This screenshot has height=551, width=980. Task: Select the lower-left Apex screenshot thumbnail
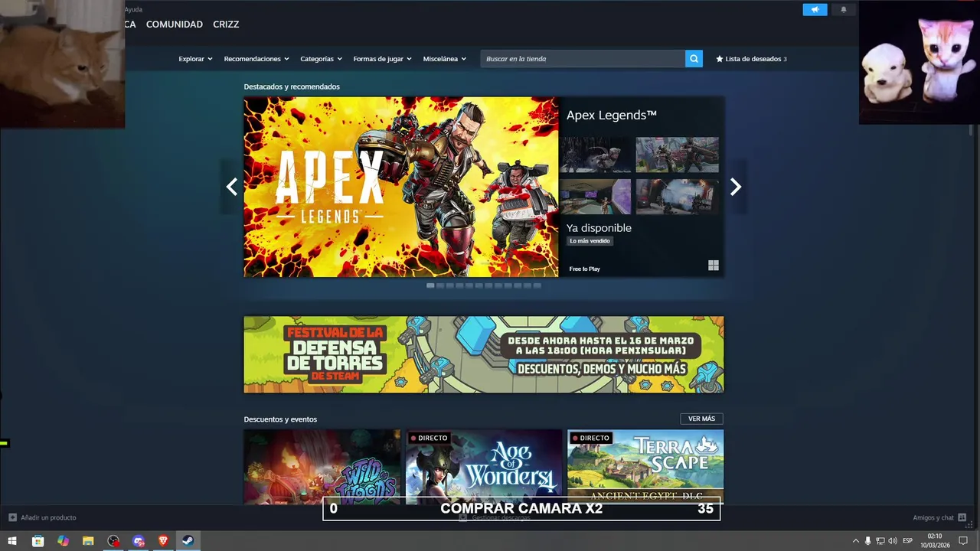pyautogui.click(x=596, y=197)
